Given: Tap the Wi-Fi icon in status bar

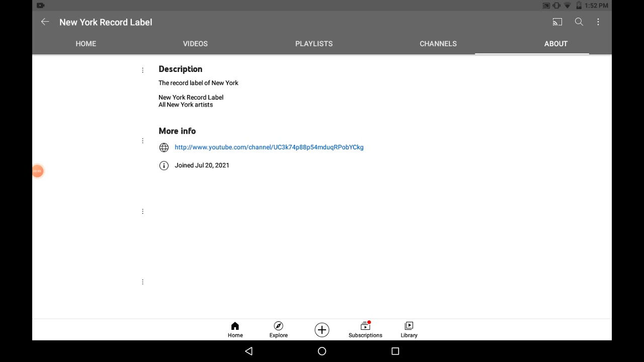Looking at the screenshot, I should tap(568, 6).
